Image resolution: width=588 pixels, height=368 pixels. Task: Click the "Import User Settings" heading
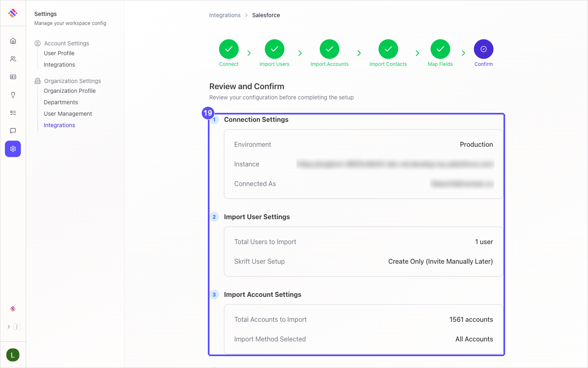[257, 217]
